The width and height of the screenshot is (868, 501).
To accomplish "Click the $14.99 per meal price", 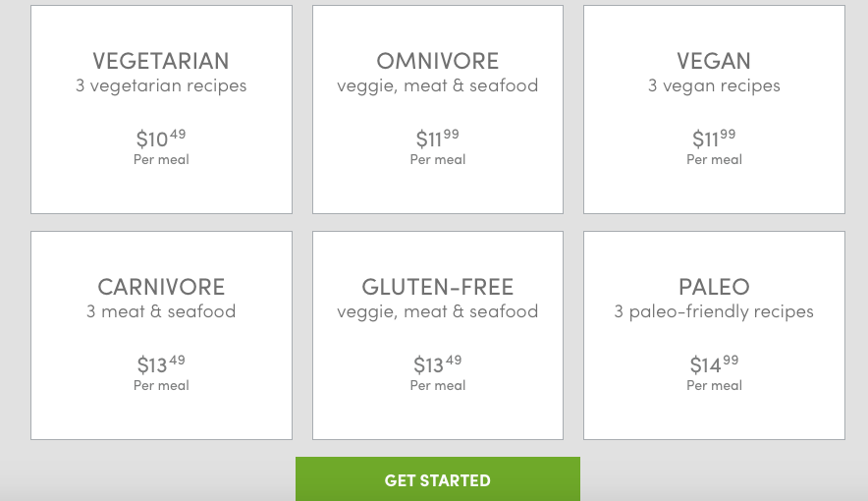I will pos(714,364).
